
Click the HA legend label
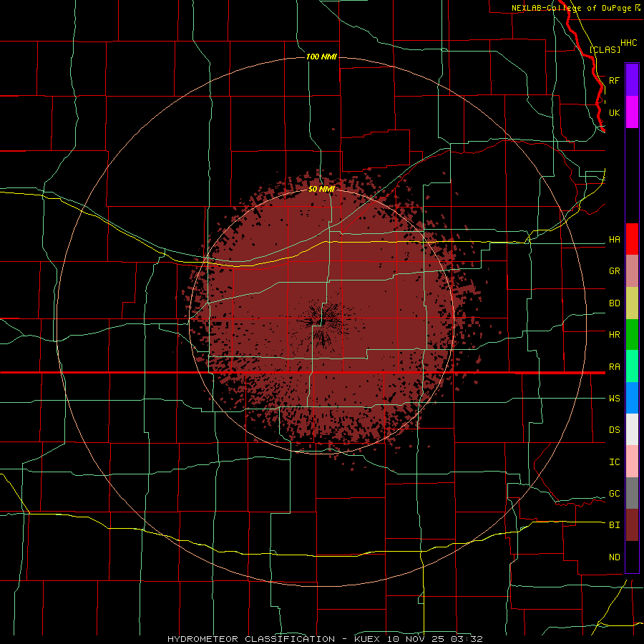(x=614, y=240)
